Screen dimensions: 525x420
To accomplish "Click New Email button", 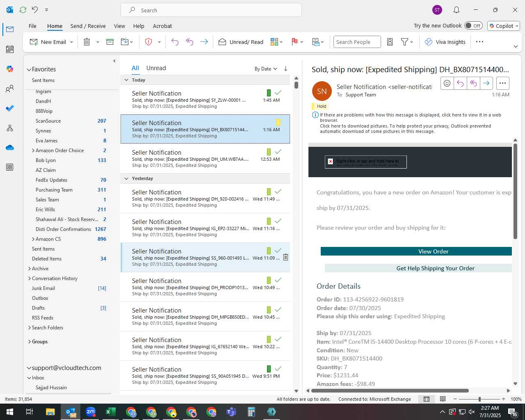I will coord(48,42).
